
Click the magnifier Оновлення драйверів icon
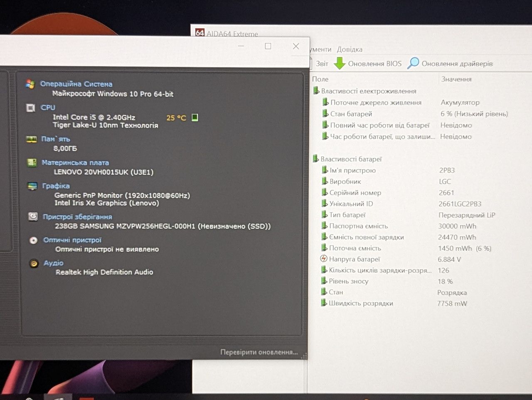pos(413,63)
